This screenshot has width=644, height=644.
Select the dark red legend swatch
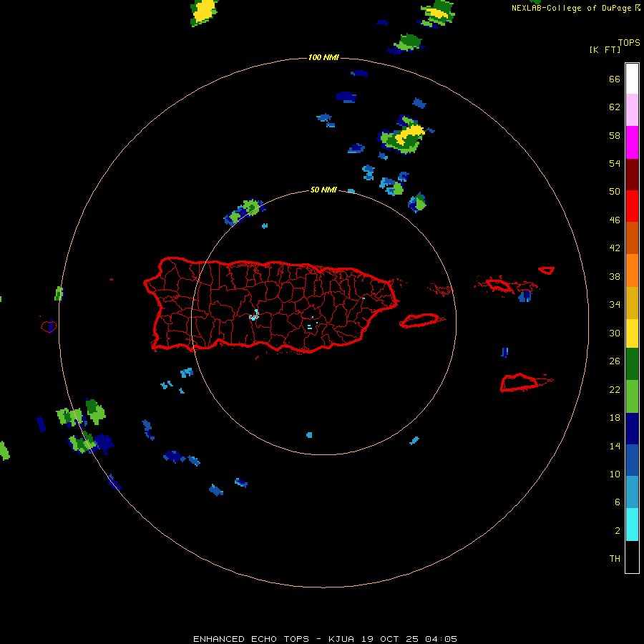point(632,174)
